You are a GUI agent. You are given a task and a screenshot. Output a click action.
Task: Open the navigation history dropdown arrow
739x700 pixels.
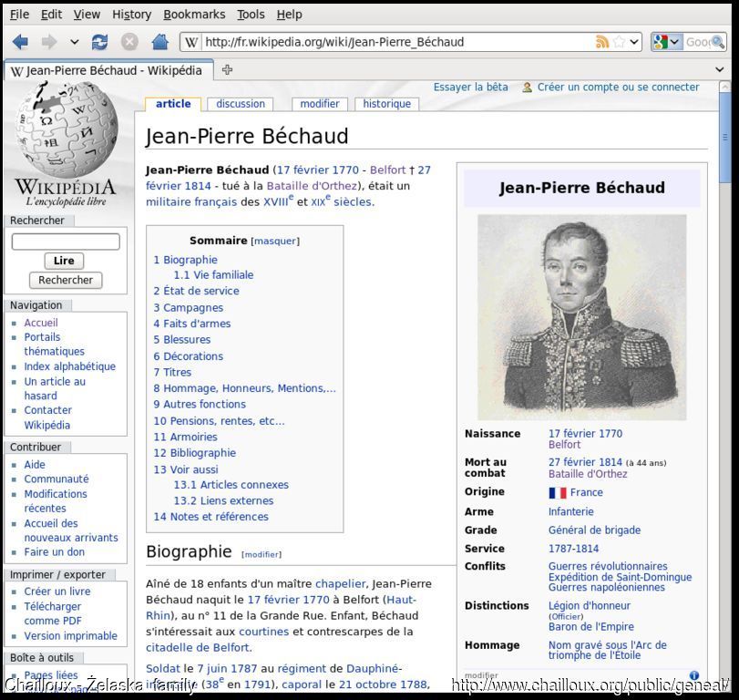pyautogui.click(x=74, y=42)
